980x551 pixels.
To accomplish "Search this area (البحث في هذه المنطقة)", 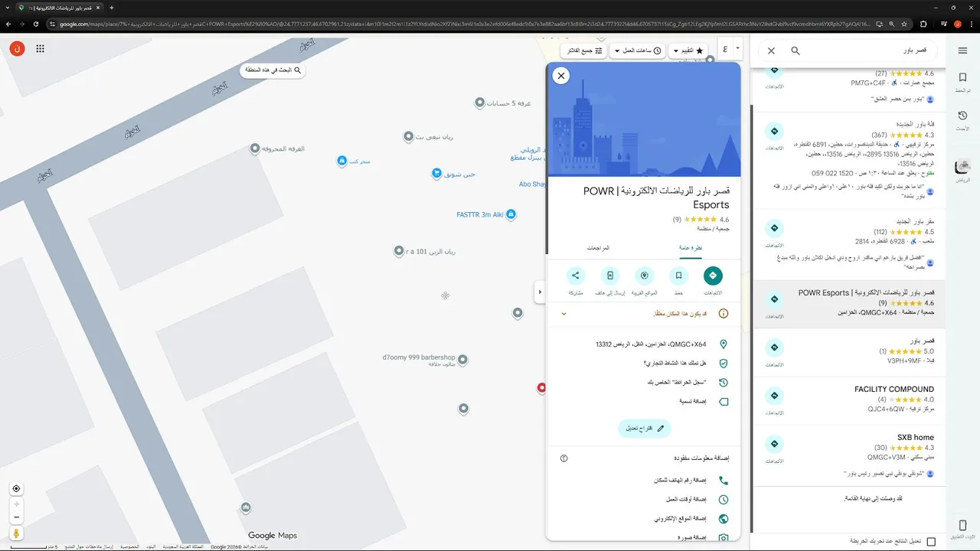I will [x=274, y=70].
